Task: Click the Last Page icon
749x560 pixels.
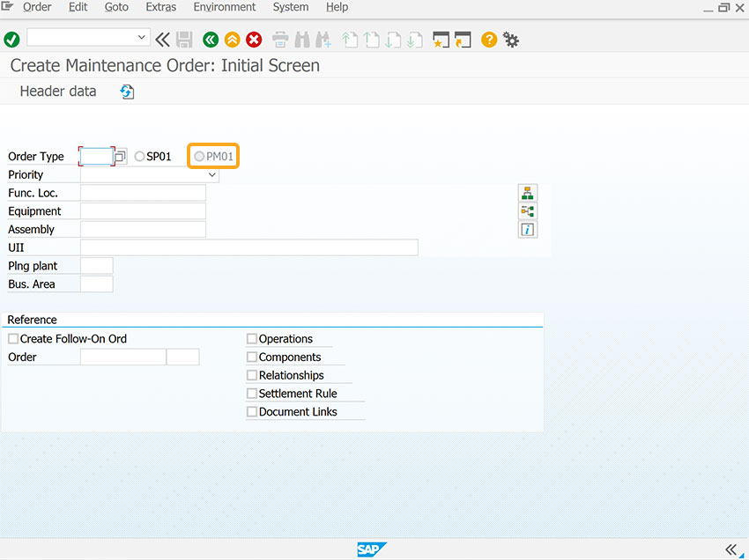Action: point(415,40)
